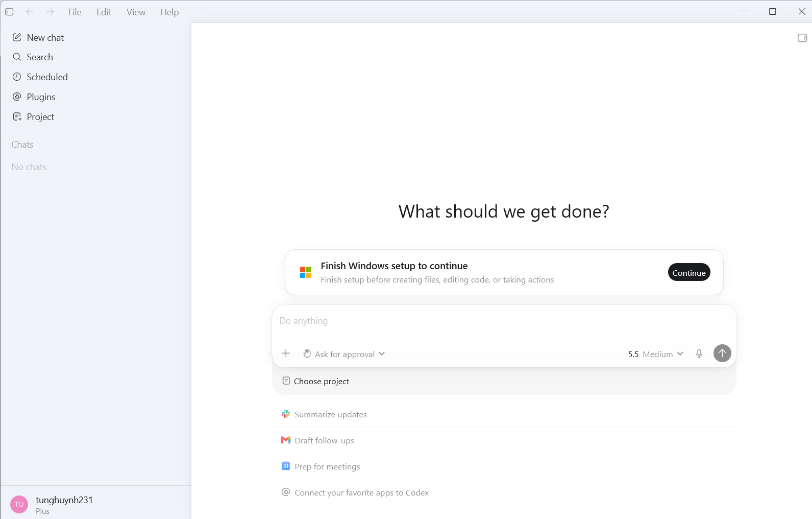The width and height of the screenshot is (812, 519).
Task: Click the Plugins icon in sidebar
Action: click(17, 97)
